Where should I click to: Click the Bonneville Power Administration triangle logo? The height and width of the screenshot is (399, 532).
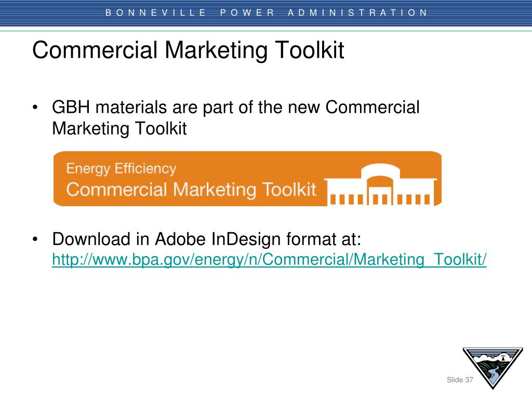click(493, 368)
